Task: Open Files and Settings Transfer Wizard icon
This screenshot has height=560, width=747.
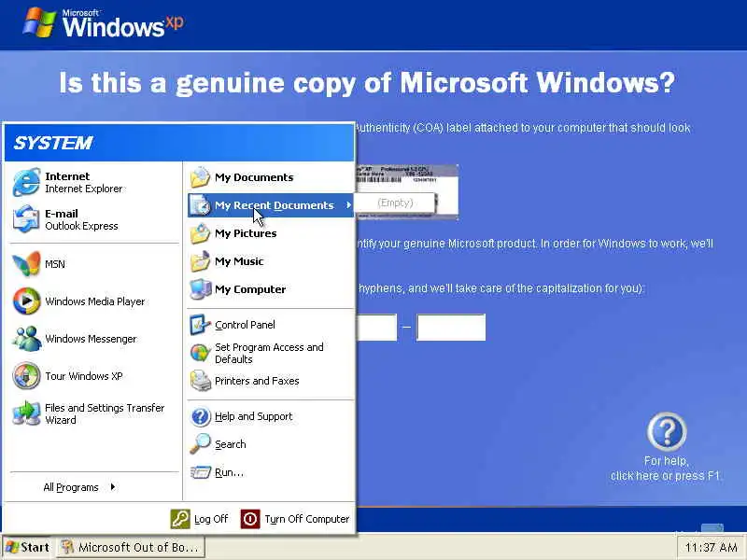Action: (x=26, y=413)
